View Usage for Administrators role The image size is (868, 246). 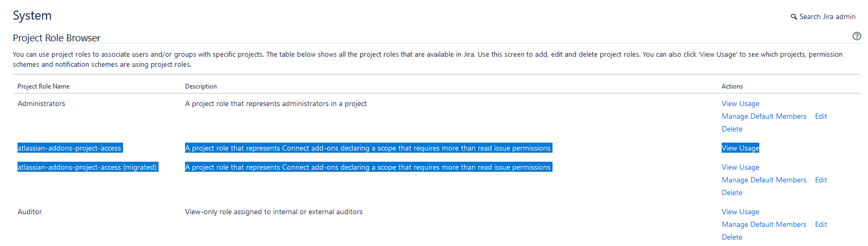coord(740,103)
